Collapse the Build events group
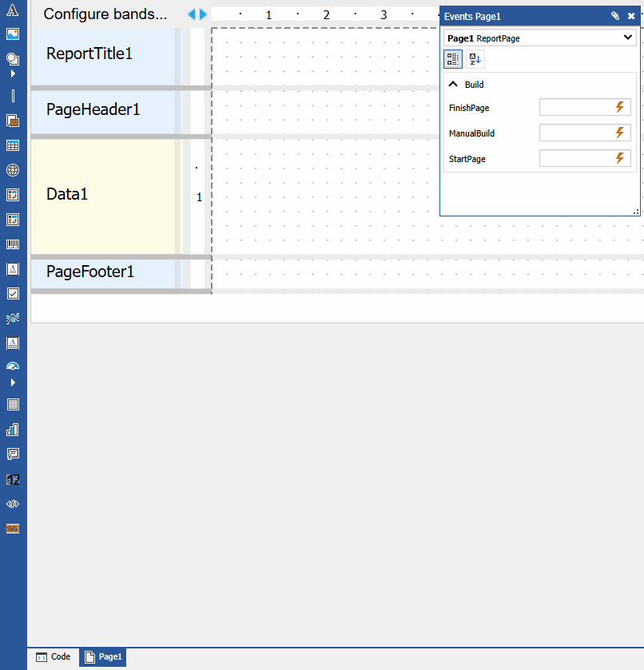 pos(453,85)
